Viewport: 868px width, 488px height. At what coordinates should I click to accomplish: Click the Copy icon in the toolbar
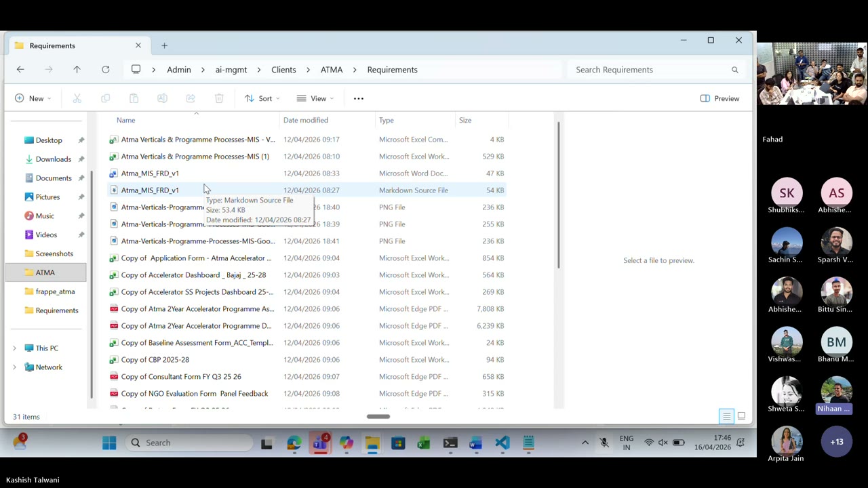[105, 98]
